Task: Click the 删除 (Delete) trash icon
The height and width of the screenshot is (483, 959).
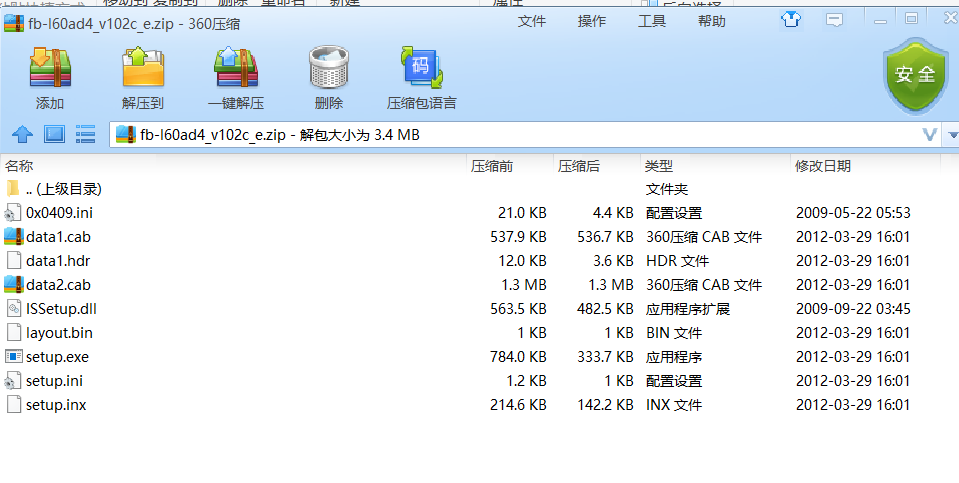Action: [328, 70]
